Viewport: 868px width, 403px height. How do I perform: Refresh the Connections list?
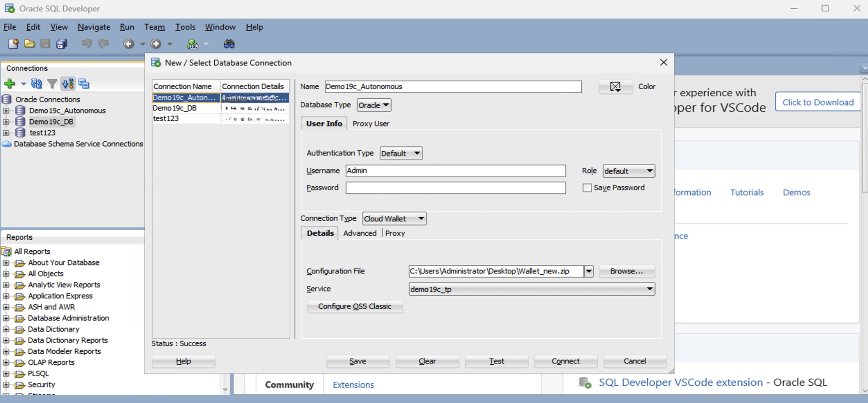tap(36, 83)
